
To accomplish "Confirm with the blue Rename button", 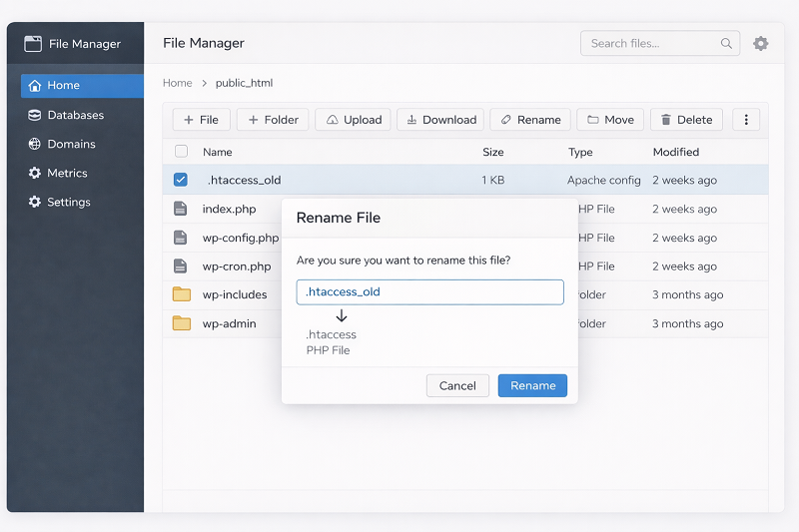I will coord(532,386).
